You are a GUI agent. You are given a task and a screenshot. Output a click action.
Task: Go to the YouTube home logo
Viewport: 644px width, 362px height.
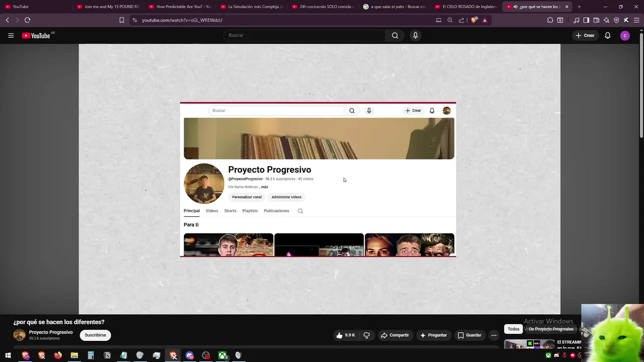coord(36,36)
